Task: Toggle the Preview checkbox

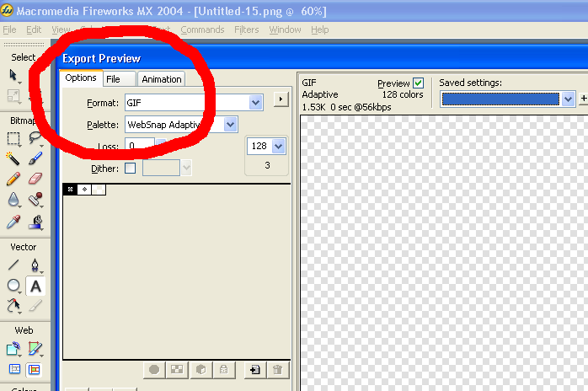Action: 418,83
